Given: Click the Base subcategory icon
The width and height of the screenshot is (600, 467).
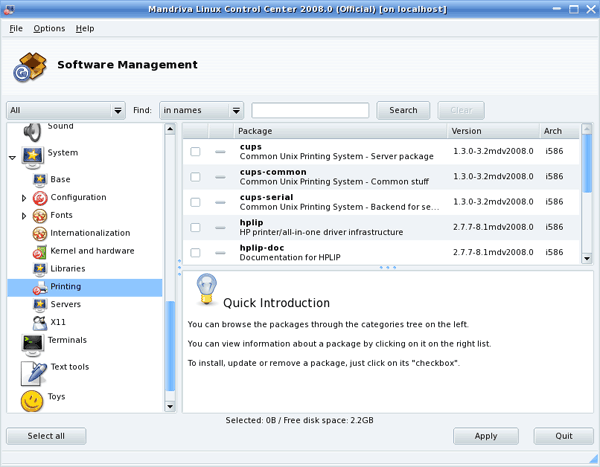Looking at the screenshot, I should pyautogui.click(x=40, y=179).
